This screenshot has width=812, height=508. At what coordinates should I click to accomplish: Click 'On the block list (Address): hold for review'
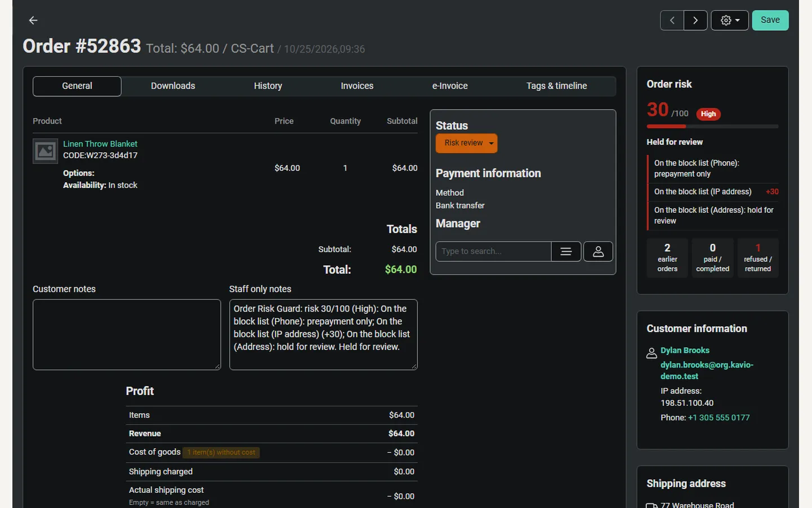click(714, 216)
